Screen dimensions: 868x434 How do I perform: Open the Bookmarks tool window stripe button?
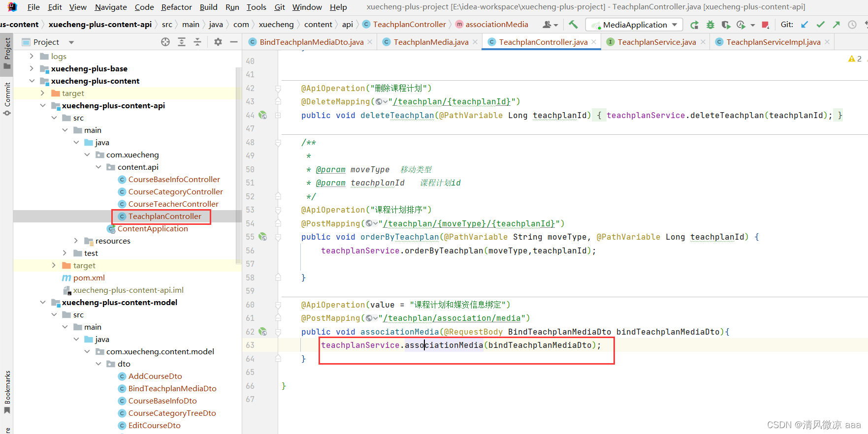coord(7,393)
